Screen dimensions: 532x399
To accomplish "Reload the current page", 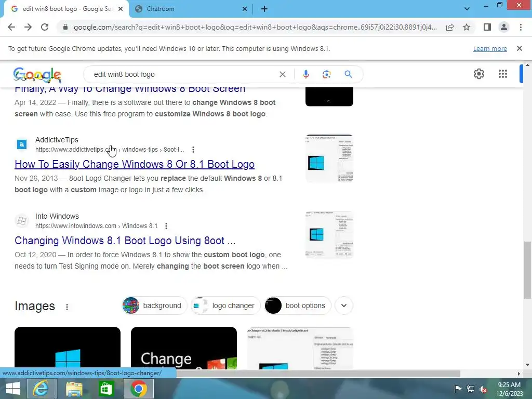I will click(x=45, y=27).
